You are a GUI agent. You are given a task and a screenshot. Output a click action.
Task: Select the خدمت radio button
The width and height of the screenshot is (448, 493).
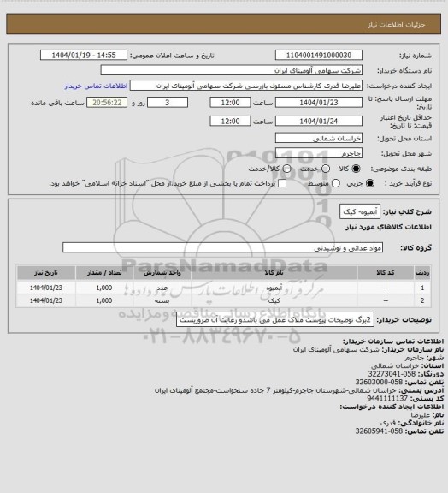(326, 169)
